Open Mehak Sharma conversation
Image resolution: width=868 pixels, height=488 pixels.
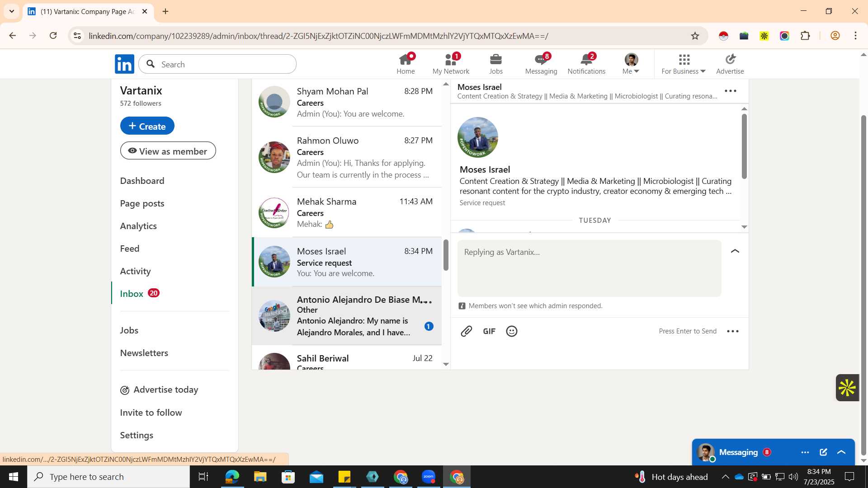(x=347, y=212)
